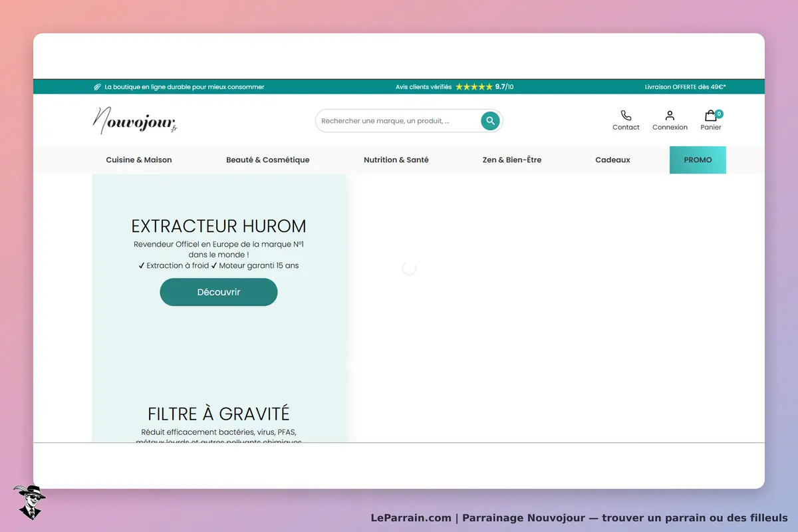This screenshot has height=532, width=798.
Task: Click the durable boutique slogan text
Action: 184,87
